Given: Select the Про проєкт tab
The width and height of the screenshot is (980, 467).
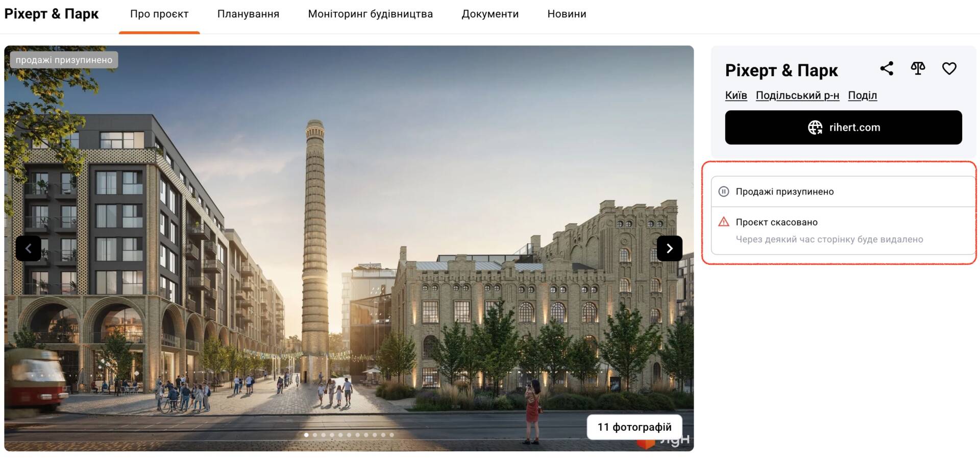Looking at the screenshot, I should 159,14.
